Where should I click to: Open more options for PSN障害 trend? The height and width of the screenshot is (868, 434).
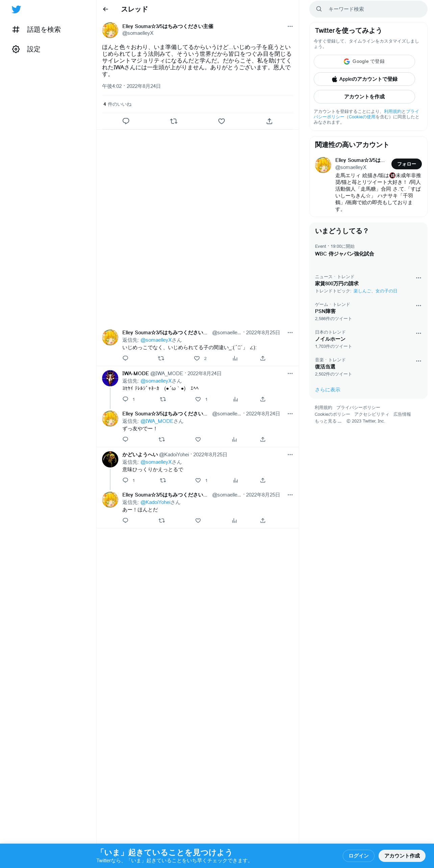418,306
